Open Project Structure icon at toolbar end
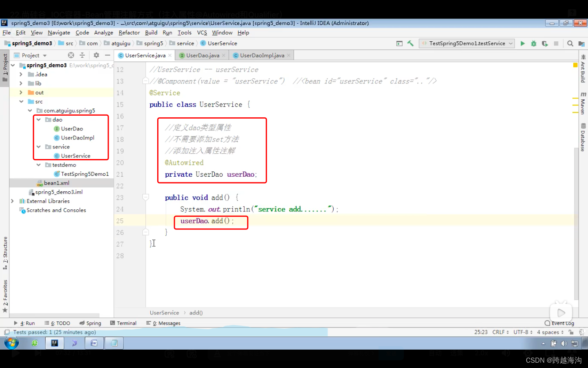This screenshot has height=368, width=588. pyautogui.click(x=581, y=43)
